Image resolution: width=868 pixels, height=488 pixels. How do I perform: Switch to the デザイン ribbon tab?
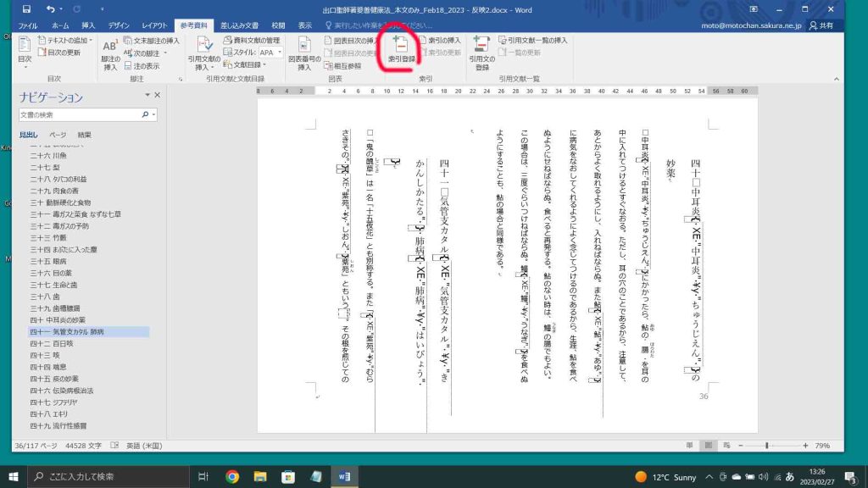click(119, 25)
